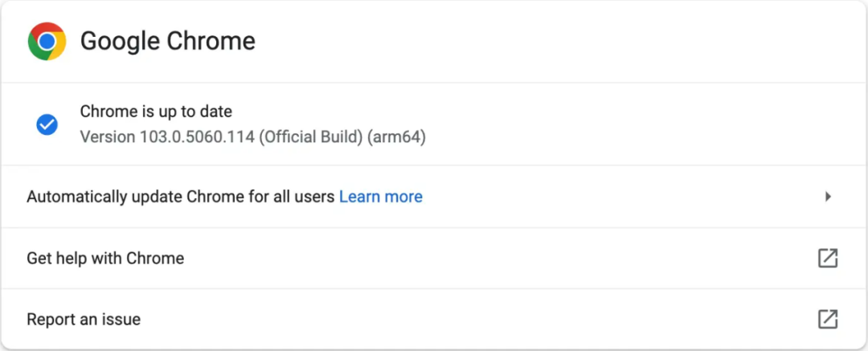Image resolution: width=868 pixels, height=351 pixels.
Task: Click the version number 103.0.5060.114
Action: pos(198,137)
